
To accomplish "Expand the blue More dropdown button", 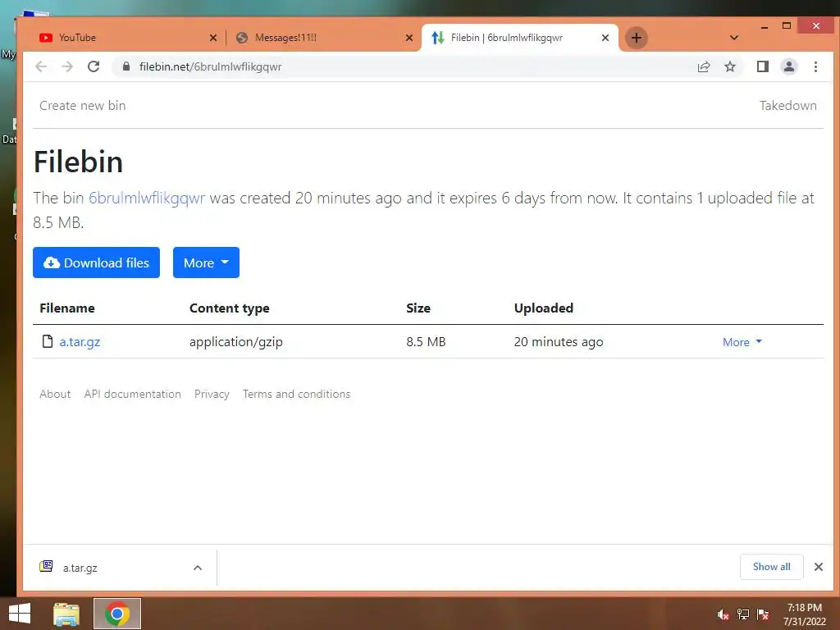I will [x=206, y=262].
